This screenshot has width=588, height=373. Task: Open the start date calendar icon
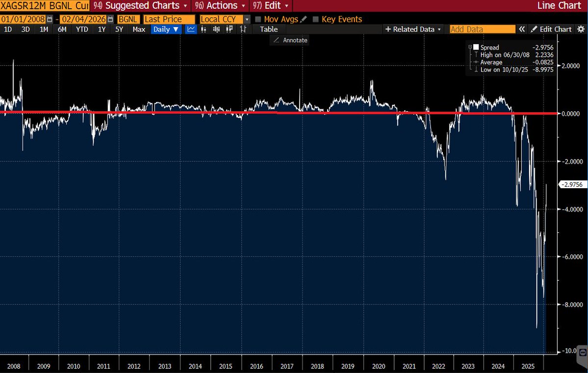point(50,19)
